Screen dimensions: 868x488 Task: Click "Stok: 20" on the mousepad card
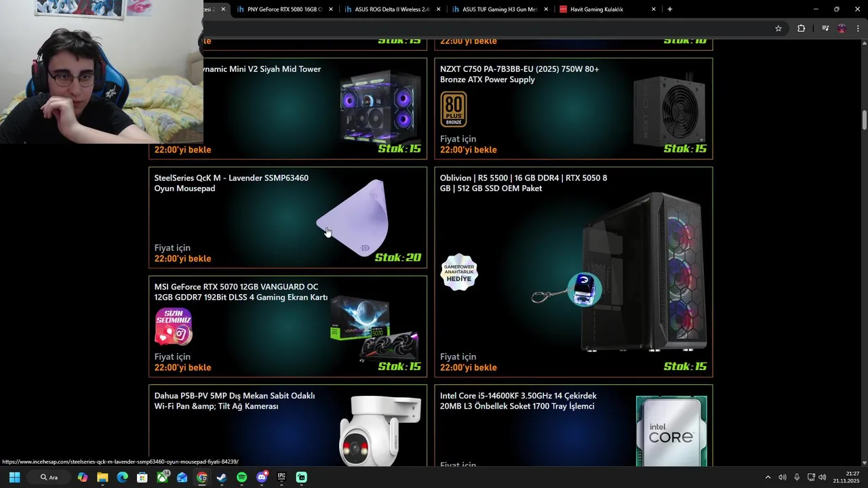398,258
